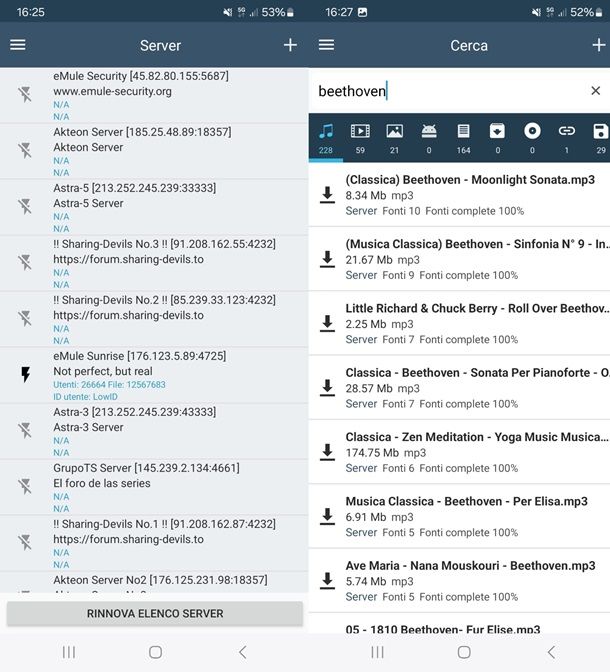Tap Android recents button on Server screen
610x672 pixels.
69,652
